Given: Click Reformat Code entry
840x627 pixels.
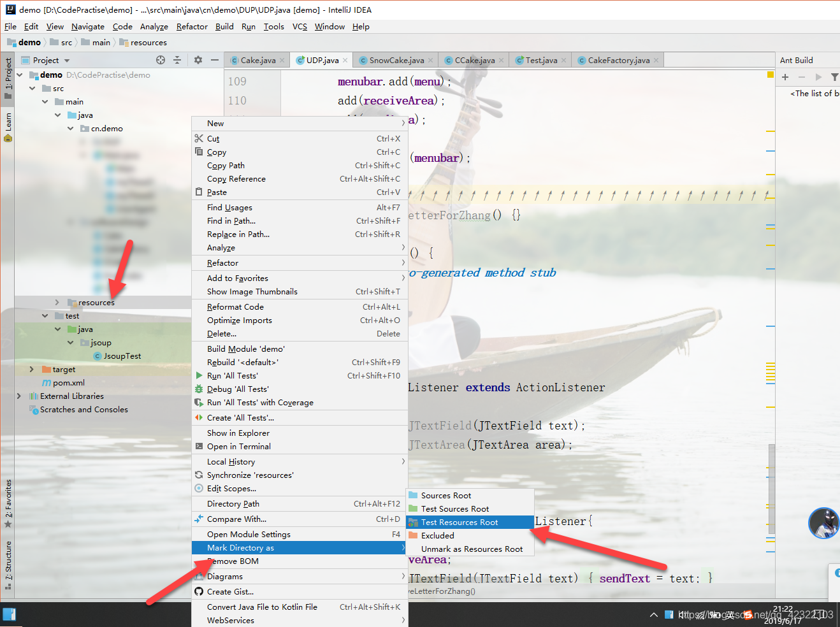Looking at the screenshot, I should pos(299,306).
